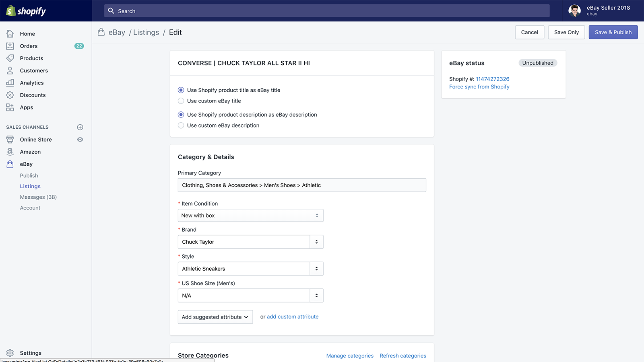Open the Brand dropdown arrow
The width and height of the screenshot is (644, 362).
coord(317,242)
